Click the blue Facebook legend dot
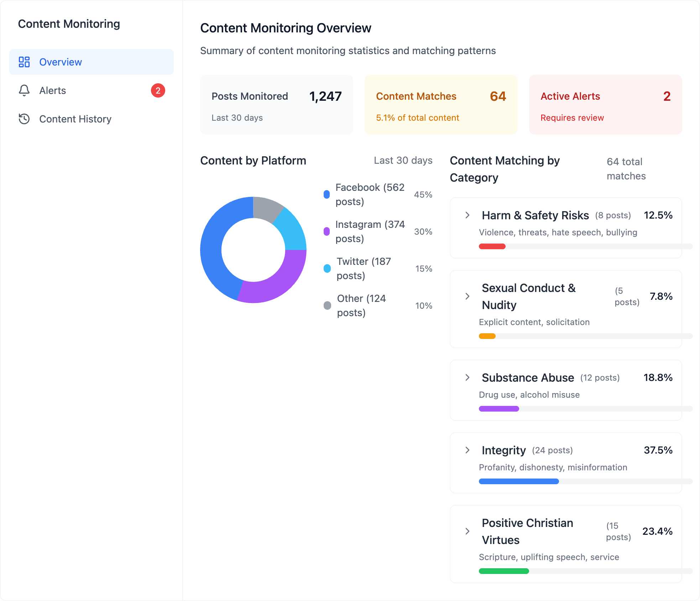This screenshot has height=601, width=700. [x=327, y=194]
